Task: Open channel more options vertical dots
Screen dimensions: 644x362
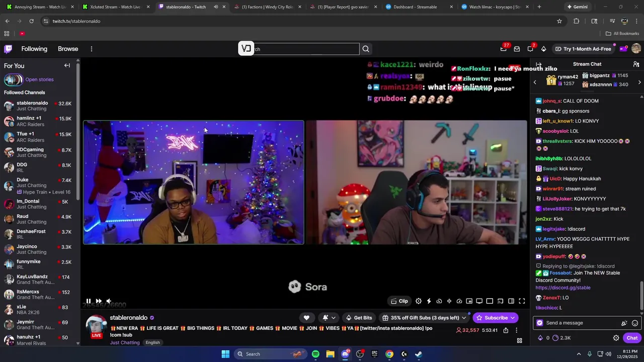Action: [516, 330]
